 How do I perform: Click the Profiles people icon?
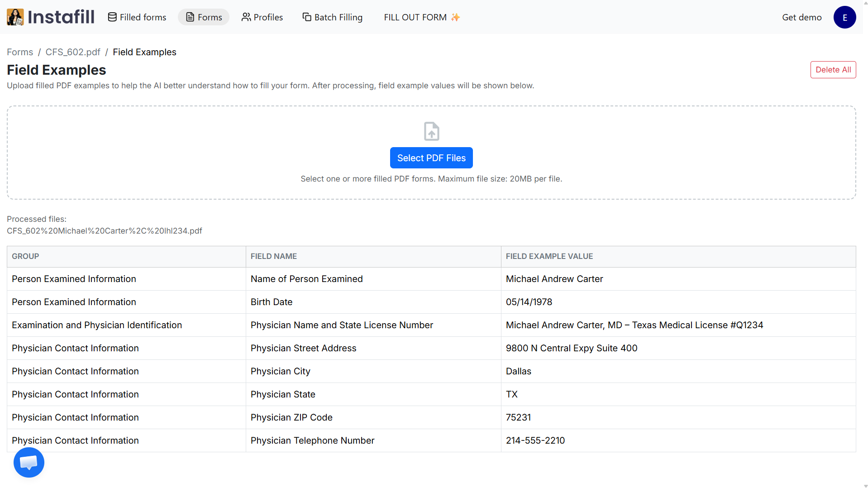coord(246,17)
